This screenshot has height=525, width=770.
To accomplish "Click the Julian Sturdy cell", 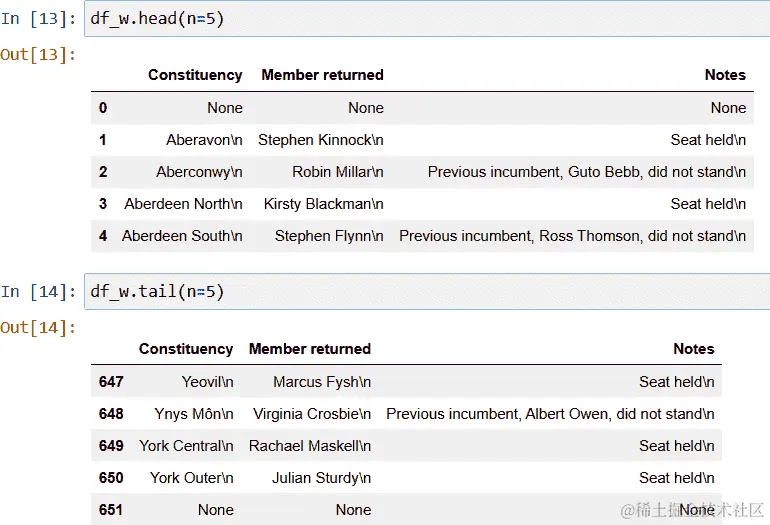I will tap(321, 478).
